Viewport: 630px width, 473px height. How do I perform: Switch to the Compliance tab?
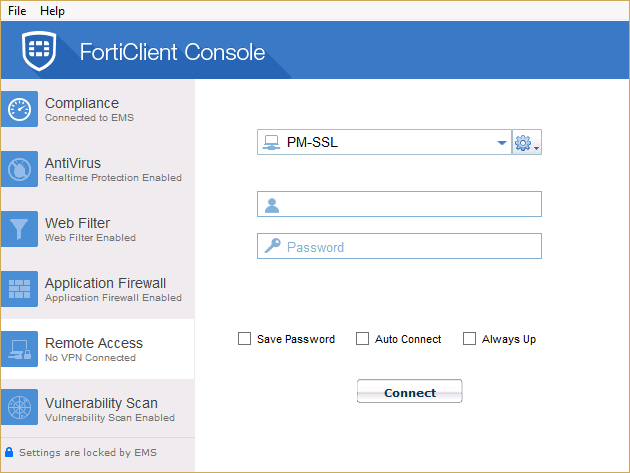pyautogui.click(x=98, y=109)
